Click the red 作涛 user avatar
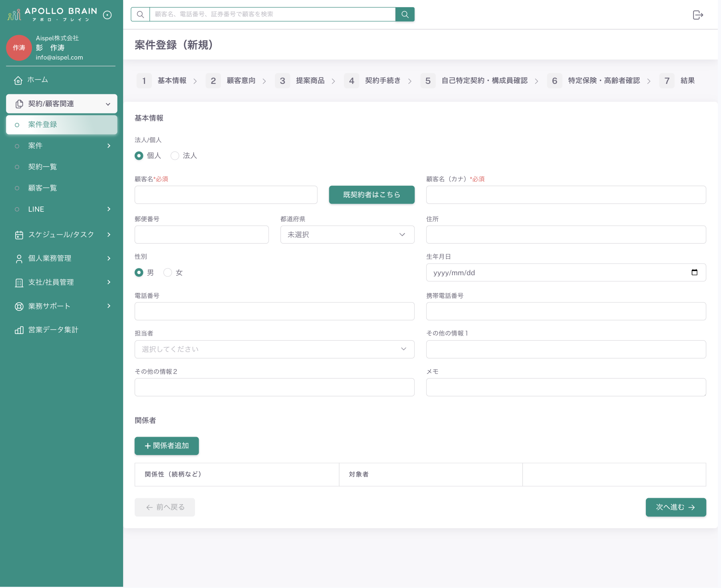 (19, 48)
